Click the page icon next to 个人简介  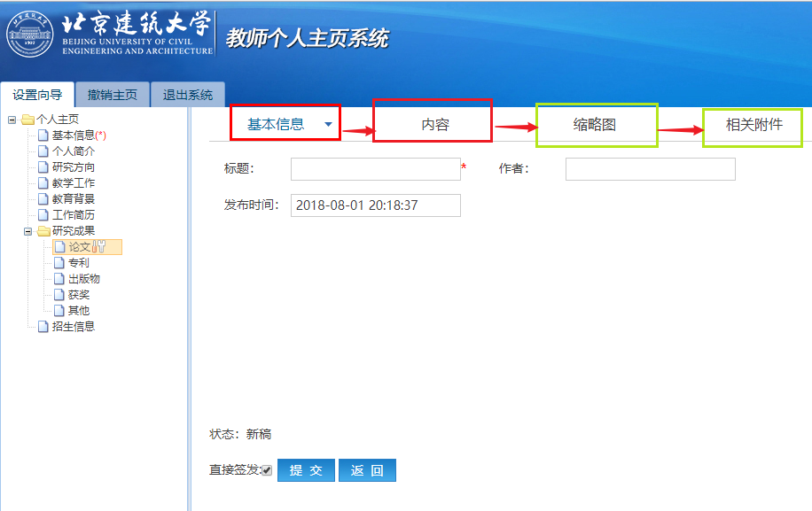point(43,151)
